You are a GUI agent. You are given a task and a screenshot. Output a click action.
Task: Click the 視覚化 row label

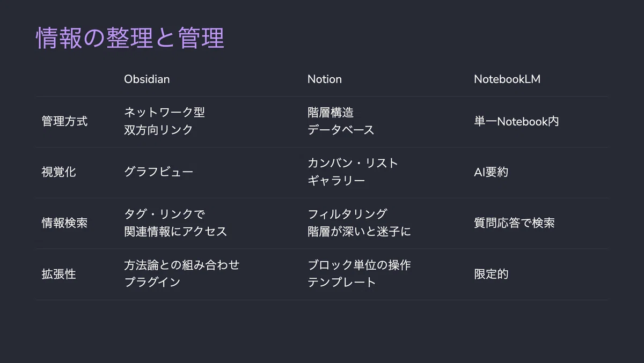pos(58,172)
